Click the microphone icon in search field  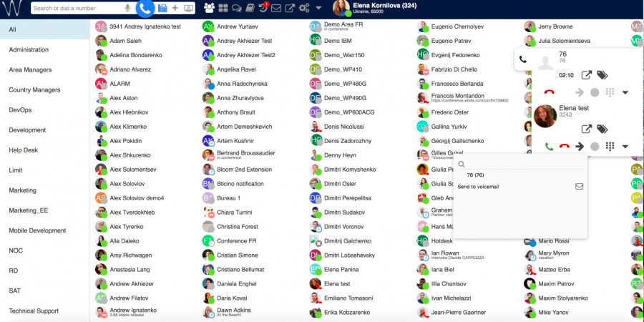pos(127,9)
